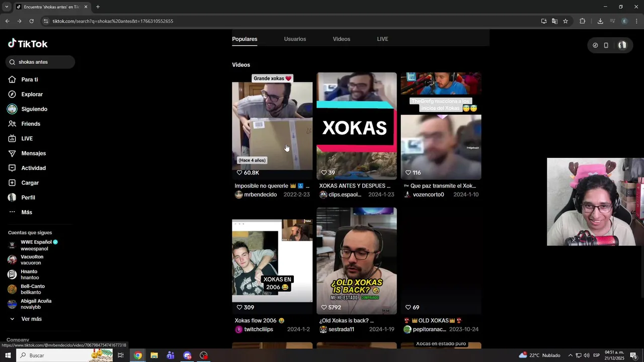Open the Chrome extensions puzzle icon
This screenshot has width=644, height=362.
(583, 21)
